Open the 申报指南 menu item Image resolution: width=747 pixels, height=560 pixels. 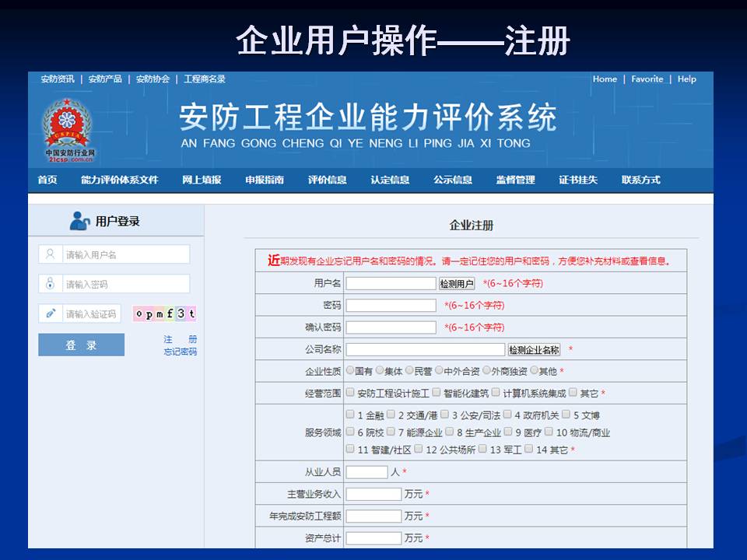[x=265, y=180]
